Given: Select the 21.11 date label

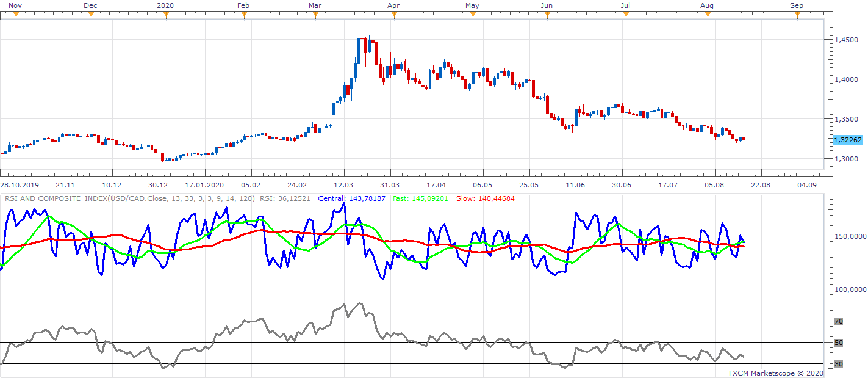Looking at the screenshot, I should point(65,184).
